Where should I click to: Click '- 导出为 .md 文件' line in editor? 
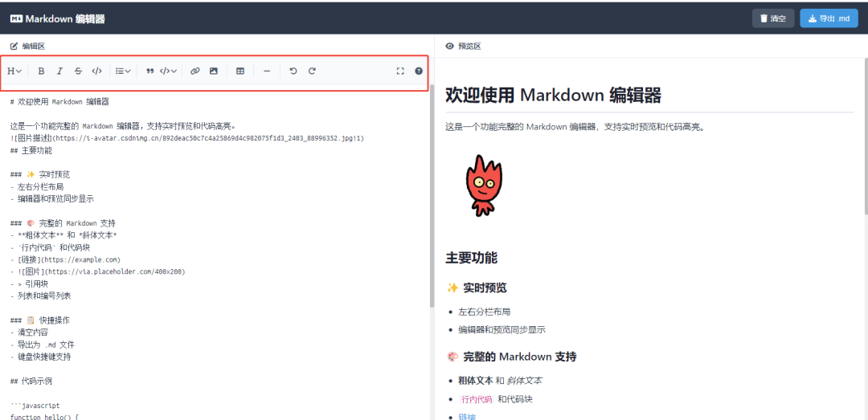point(42,345)
